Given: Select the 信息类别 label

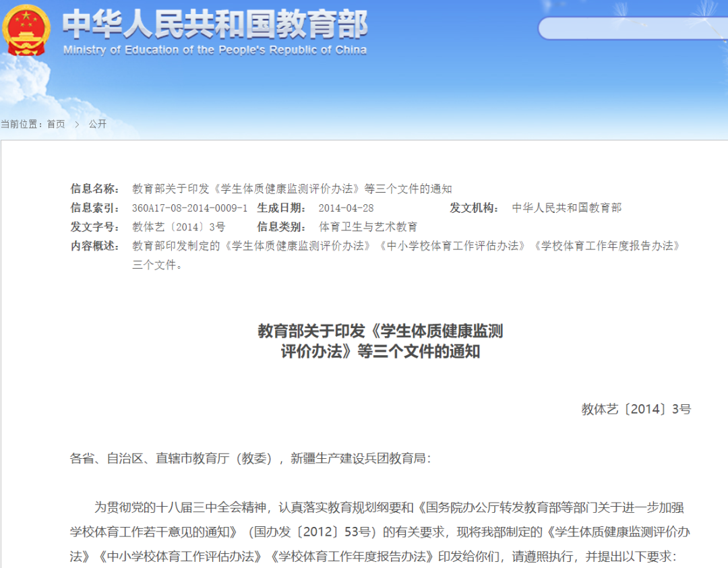Looking at the screenshot, I should pos(281,226).
